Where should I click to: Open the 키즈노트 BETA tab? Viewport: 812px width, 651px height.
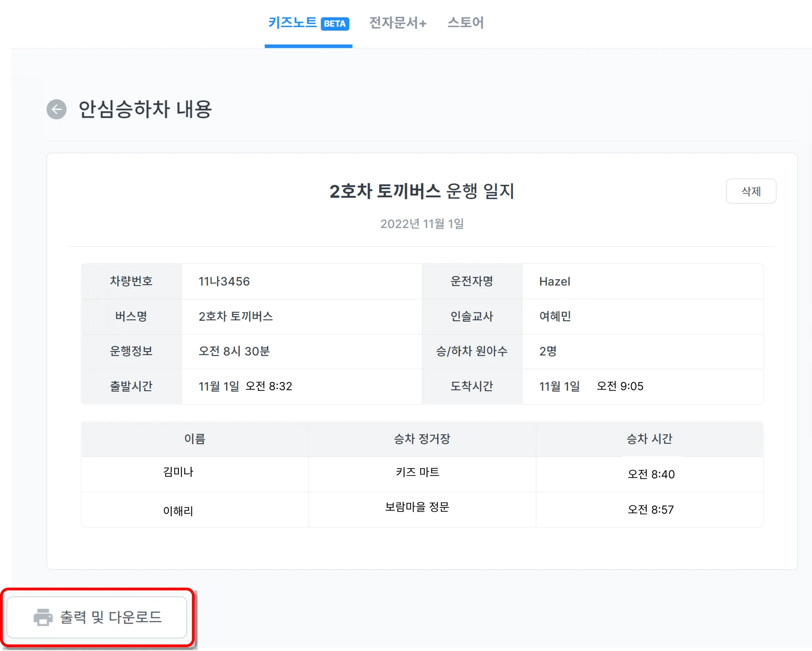click(293, 23)
